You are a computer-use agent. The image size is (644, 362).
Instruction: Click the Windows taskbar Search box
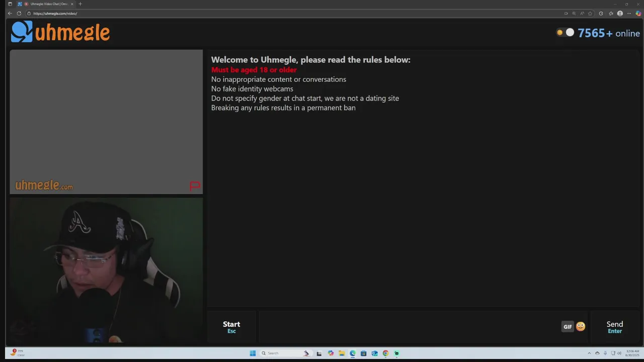coord(286,353)
